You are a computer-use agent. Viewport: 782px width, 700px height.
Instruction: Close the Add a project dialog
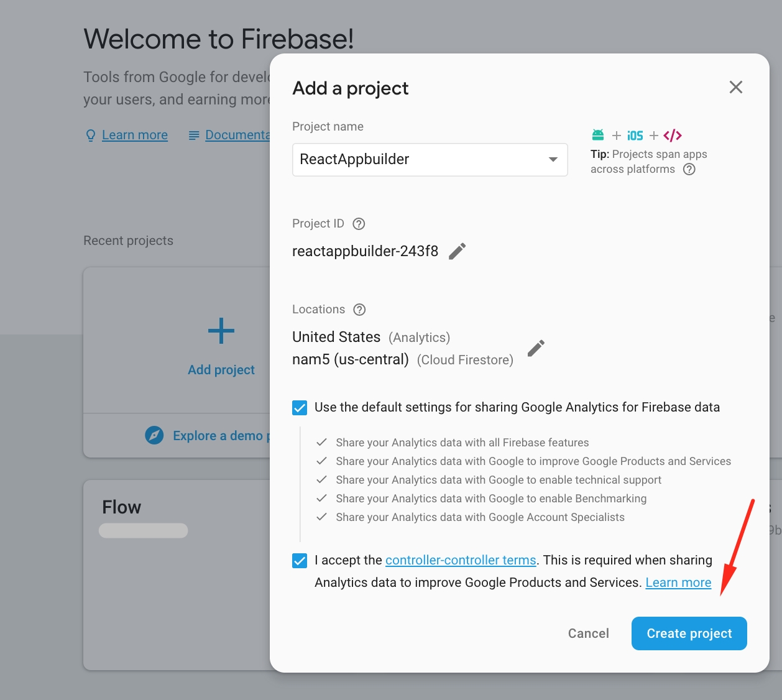pos(736,87)
